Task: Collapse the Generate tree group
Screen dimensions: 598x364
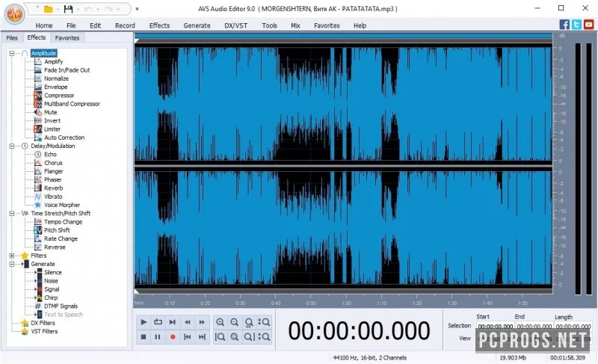Action: click(x=12, y=264)
